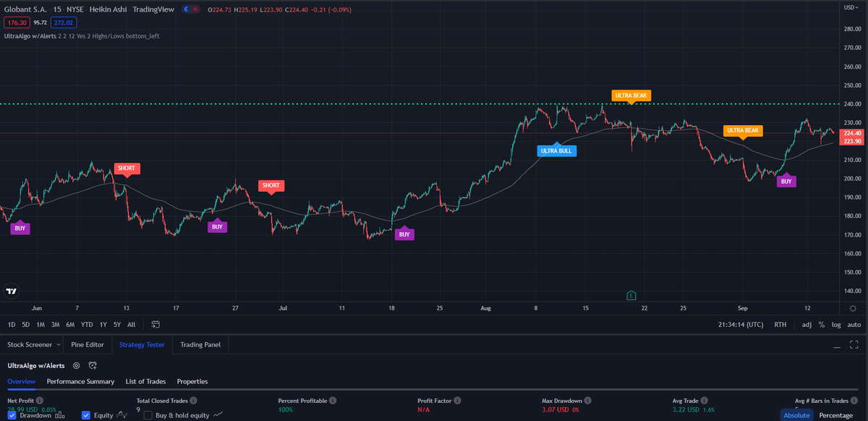Viewport: 868px width, 421px height.
Task: Switch to Percentage values
Action: click(835, 415)
